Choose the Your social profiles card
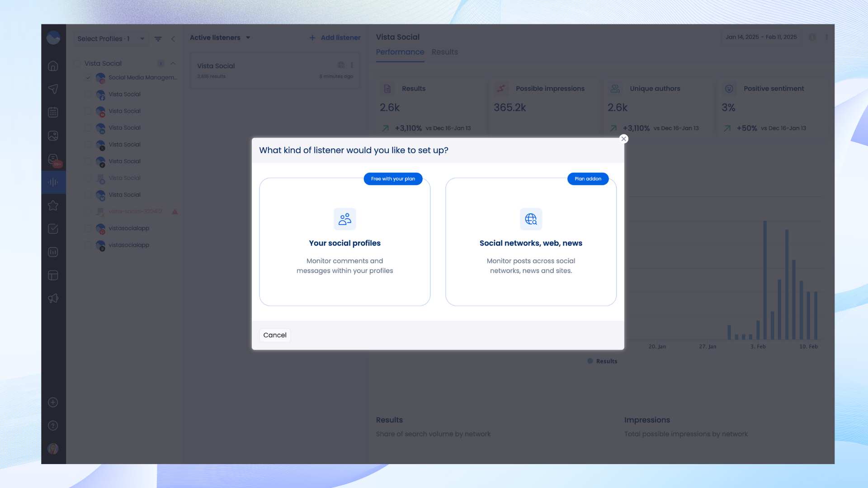 point(344,242)
